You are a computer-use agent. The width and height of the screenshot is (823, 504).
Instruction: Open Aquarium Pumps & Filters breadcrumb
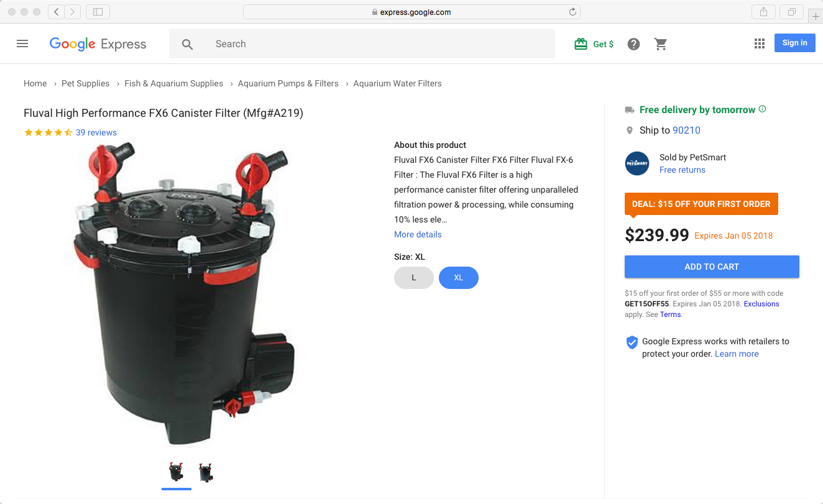(x=288, y=83)
